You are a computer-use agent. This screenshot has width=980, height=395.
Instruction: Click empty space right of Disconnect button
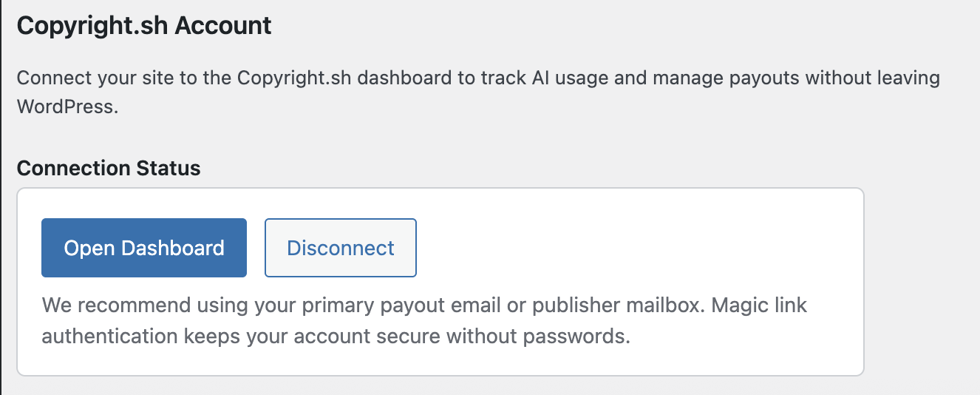[x=628, y=248]
